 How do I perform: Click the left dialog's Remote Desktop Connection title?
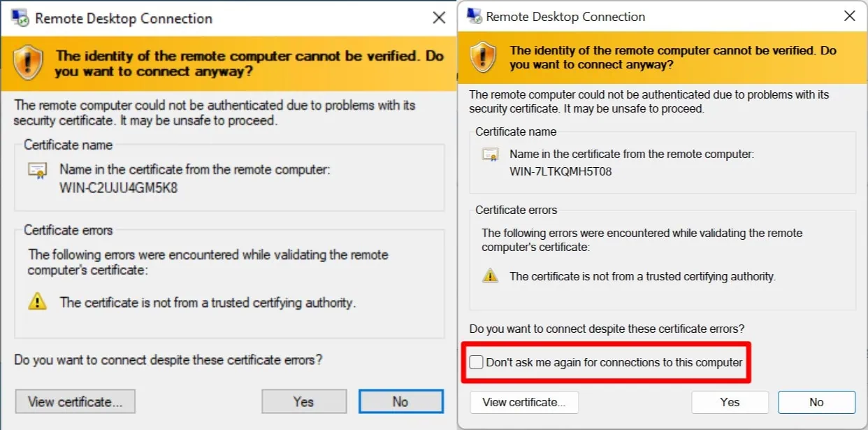pyautogui.click(x=124, y=19)
